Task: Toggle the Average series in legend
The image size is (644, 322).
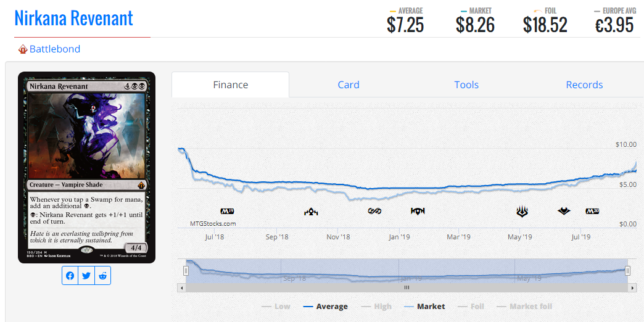Action: coord(325,307)
